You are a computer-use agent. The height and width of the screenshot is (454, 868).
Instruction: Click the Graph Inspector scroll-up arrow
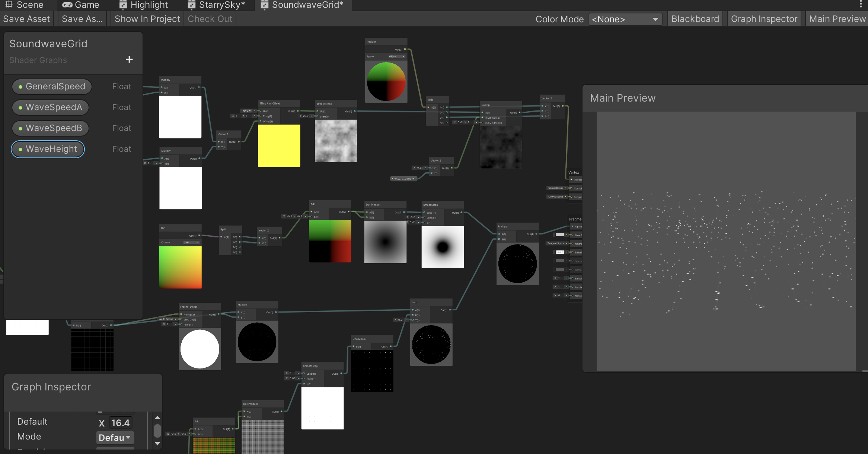pos(157,418)
